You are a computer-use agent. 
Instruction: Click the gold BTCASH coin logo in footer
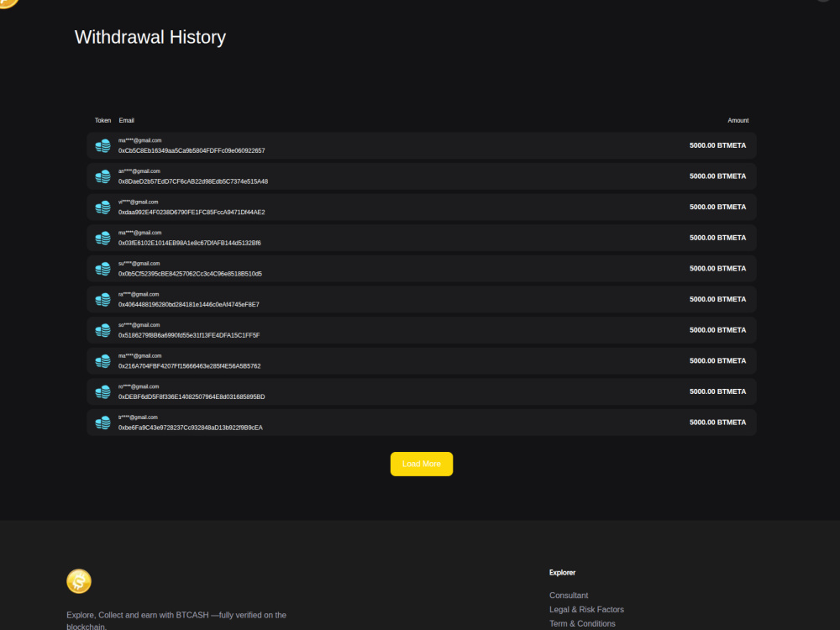(x=79, y=581)
